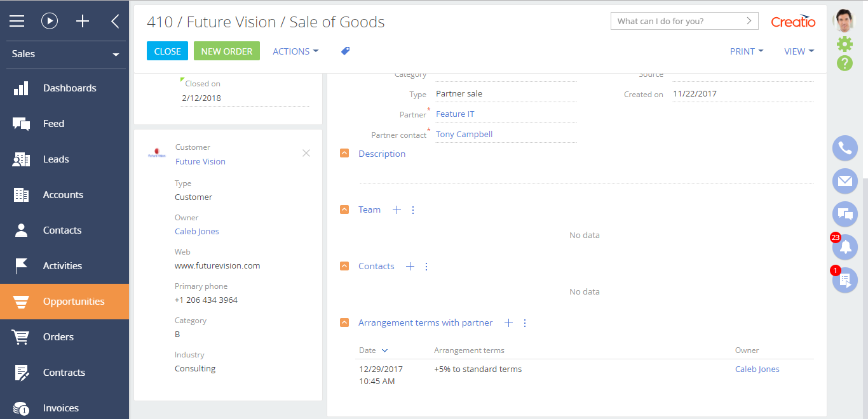Click the Contacts person icon
Screen dimensions: 868x419
pos(21,230)
